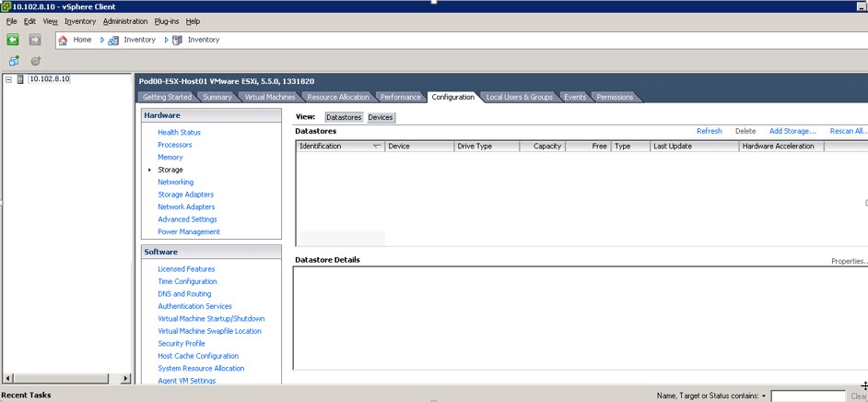
Task: Click the green Back navigation arrow
Action: point(13,40)
